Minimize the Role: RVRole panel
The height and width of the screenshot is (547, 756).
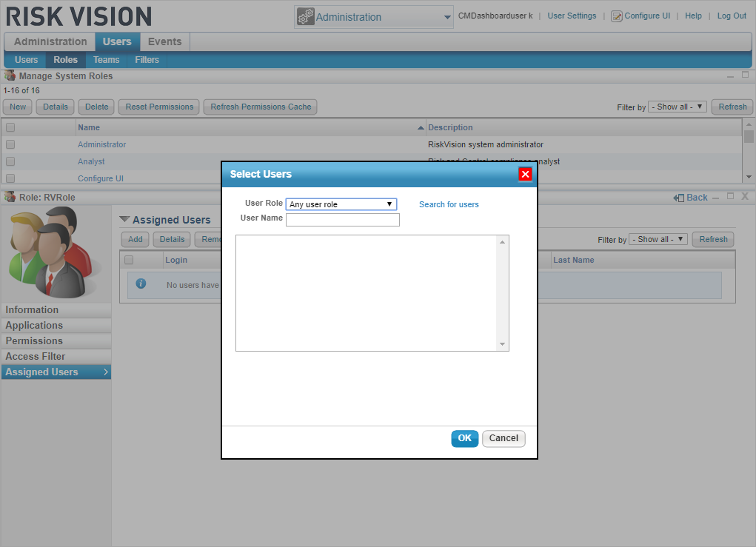point(715,198)
